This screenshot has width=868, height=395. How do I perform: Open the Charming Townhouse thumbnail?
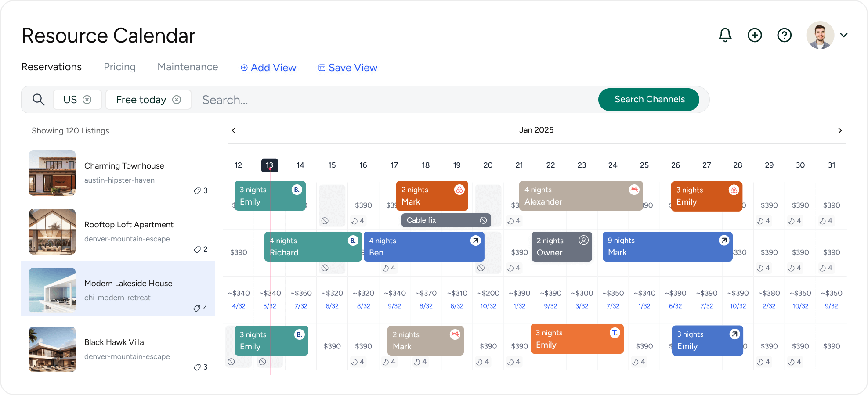pos(52,173)
